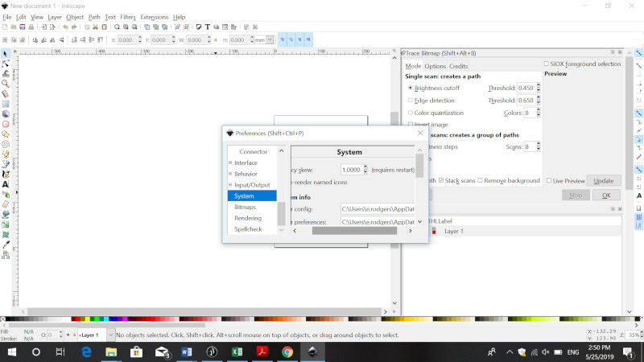Image resolution: width=644 pixels, height=362 pixels.
Task: Select the Text tool in toolbox
Action: pos(6,184)
